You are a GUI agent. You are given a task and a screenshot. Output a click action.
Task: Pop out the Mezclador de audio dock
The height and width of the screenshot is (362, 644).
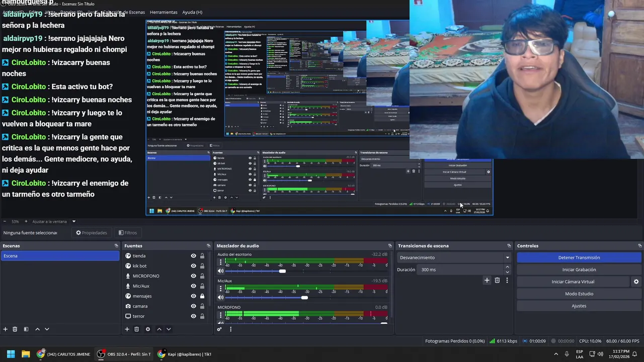tap(389, 246)
